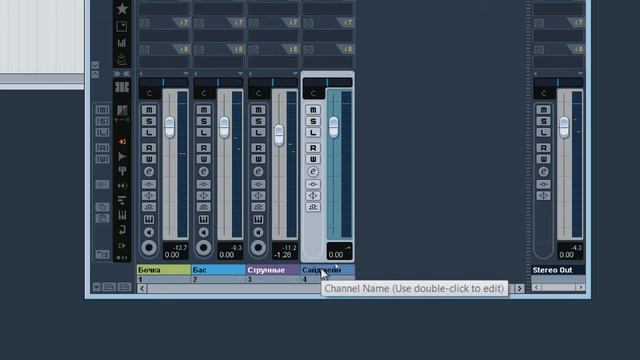Select the Бас channel name label
The width and height of the screenshot is (640, 360).
click(x=218, y=270)
